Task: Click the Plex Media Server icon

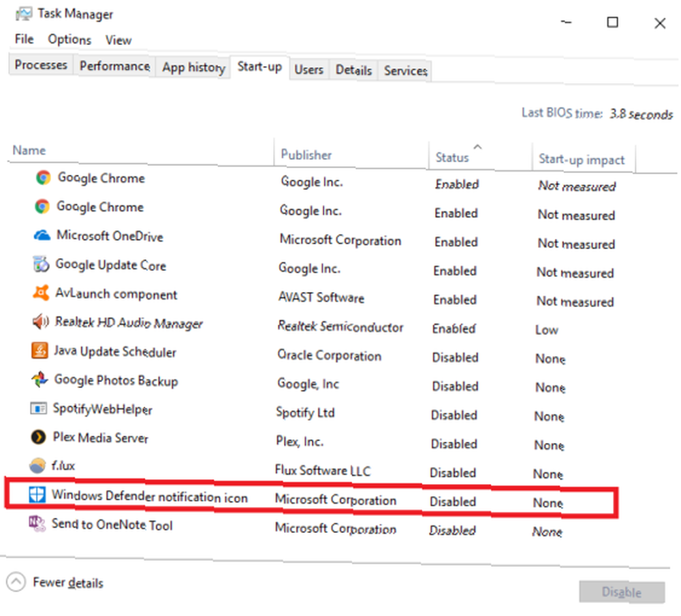Action: 38,437
